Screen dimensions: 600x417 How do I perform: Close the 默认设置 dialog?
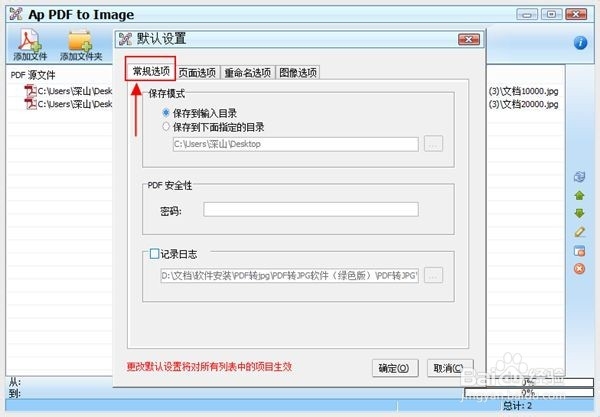tap(469, 39)
